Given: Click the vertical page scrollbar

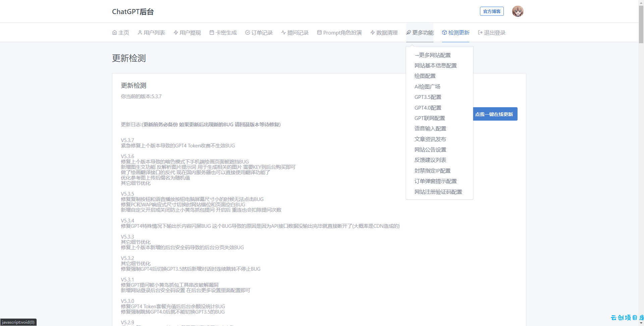Looking at the screenshot, I should click(641, 24).
